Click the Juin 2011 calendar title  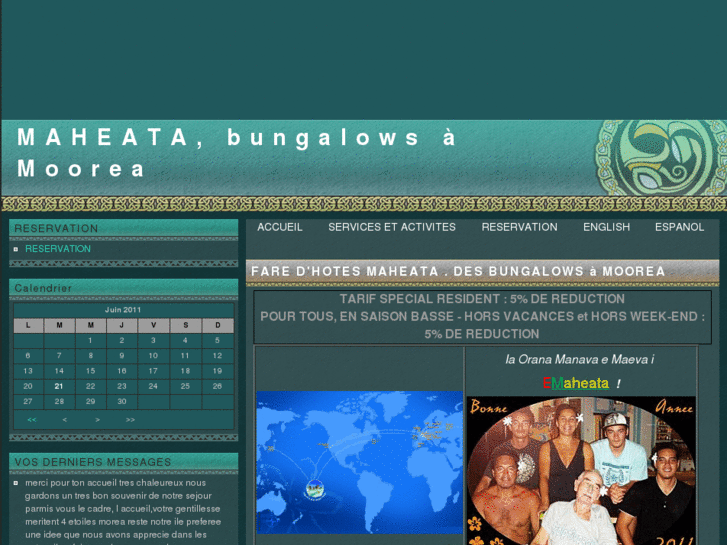coord(123,310)
